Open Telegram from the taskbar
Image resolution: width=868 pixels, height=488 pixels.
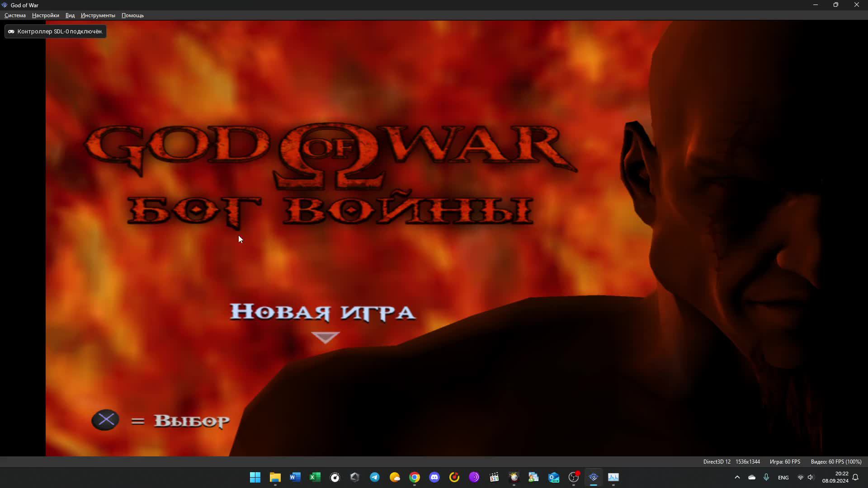click(375, 477)
